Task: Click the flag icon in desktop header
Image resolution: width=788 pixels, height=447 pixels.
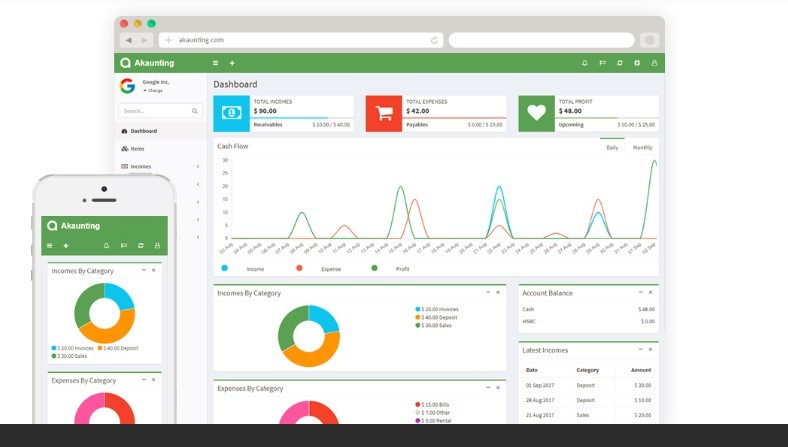Action: coord(602,63)
